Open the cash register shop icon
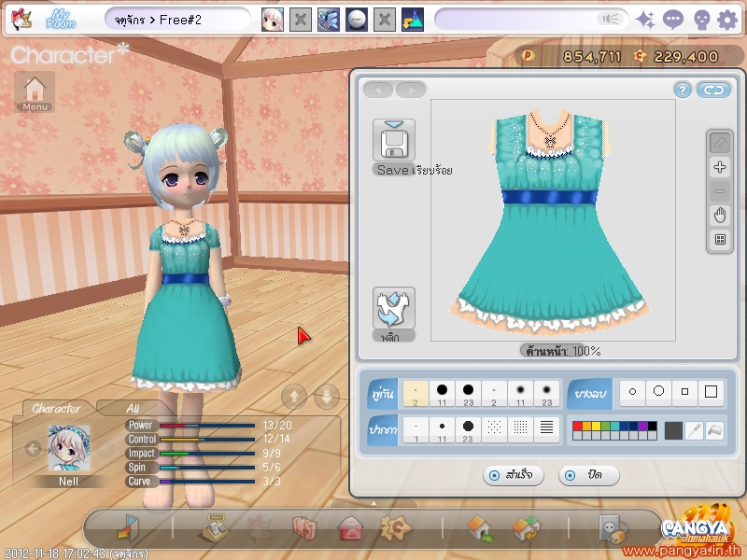This screenshot has width=747, height=560. 215,528
